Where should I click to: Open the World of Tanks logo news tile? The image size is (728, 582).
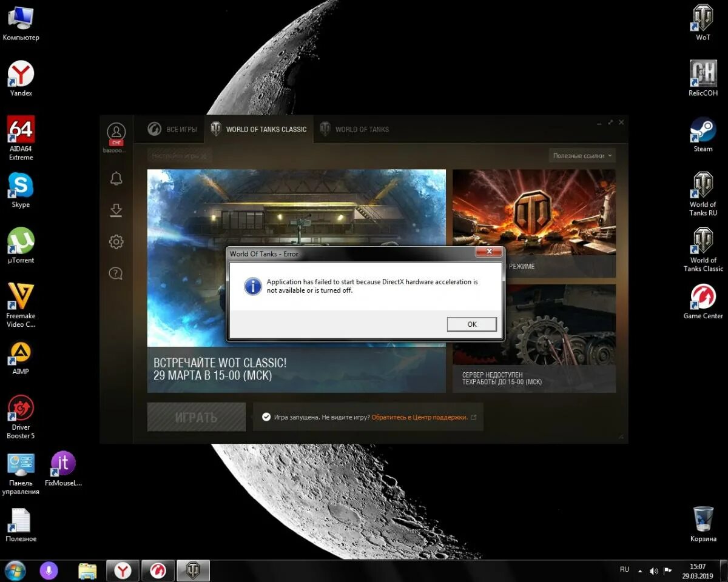[534, 223]
